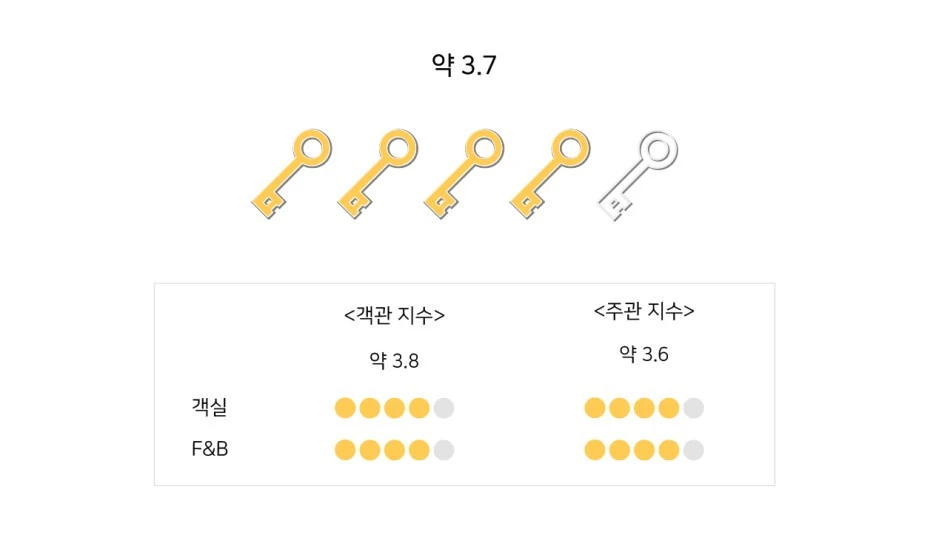Click the 약 3.6 subjective score
The image size is (936, 549).
[644, 354]
